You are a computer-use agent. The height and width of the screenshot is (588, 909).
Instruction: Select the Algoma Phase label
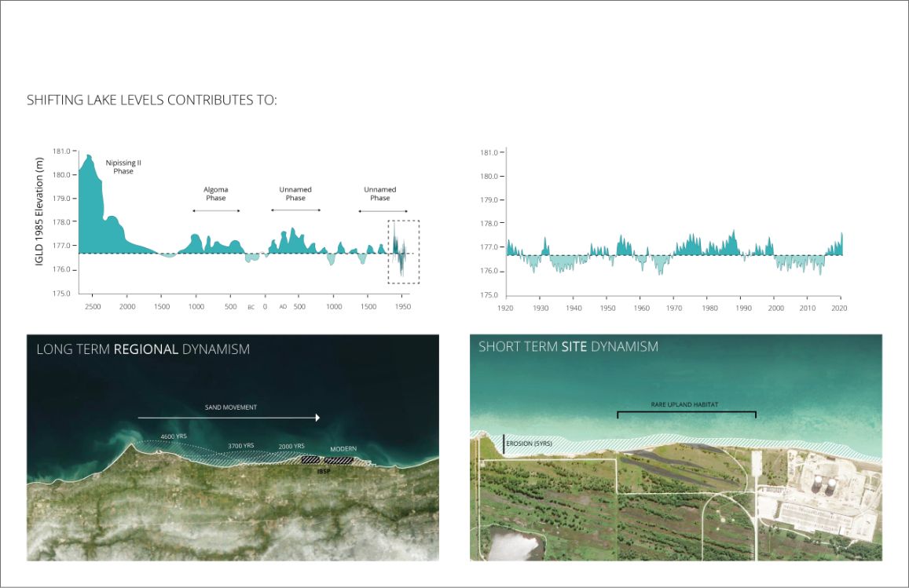point(215,194)
